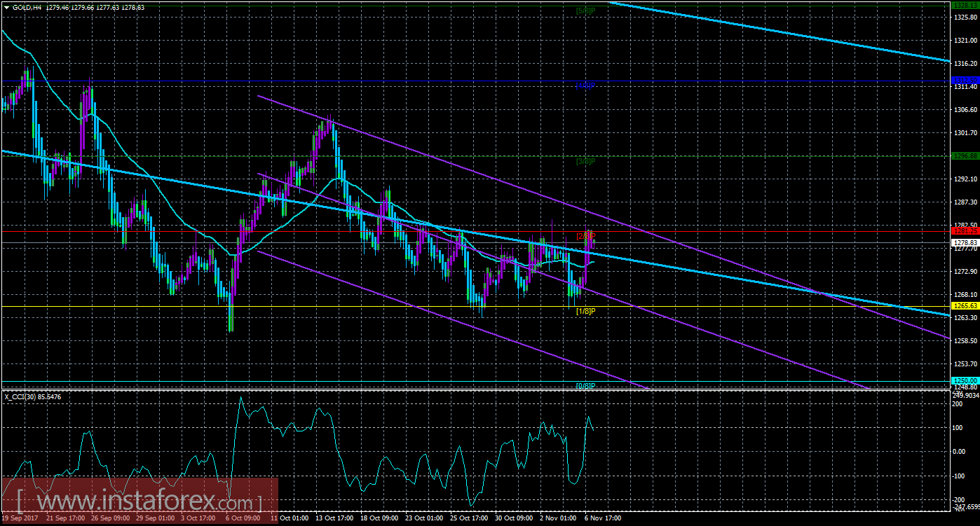
Task: Select the red [2/8]P Murrey label
Action: click(x=585, y=236)
